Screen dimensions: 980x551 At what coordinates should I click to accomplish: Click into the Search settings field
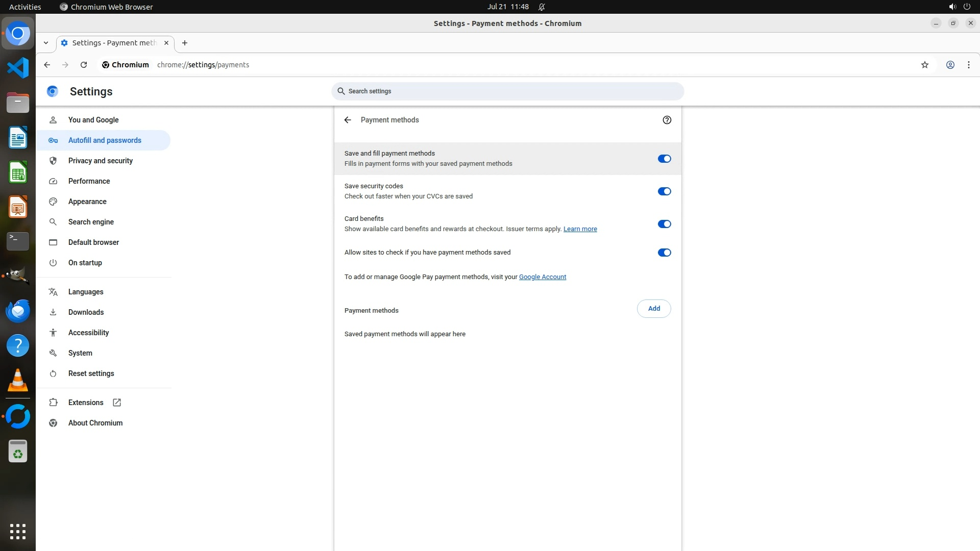tap(507, 91)
